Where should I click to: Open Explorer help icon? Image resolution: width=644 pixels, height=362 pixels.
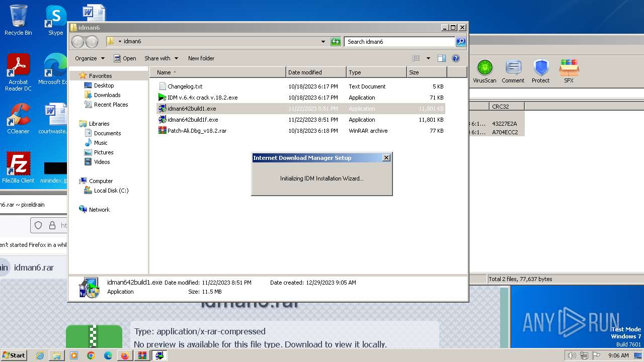456,58
